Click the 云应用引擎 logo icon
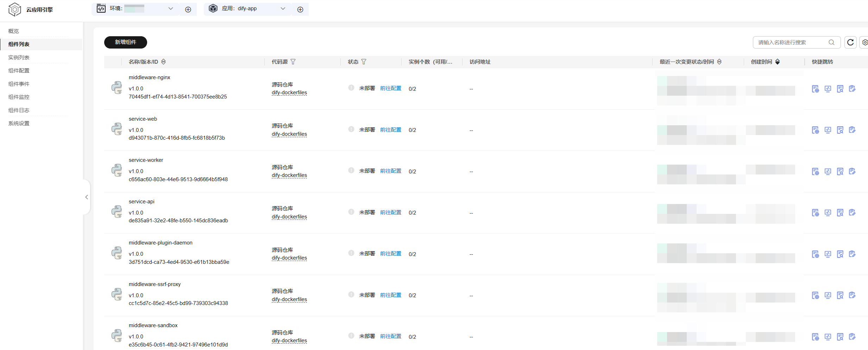The width and height of the screenshot is (868, 350). [x=14, y=9]
